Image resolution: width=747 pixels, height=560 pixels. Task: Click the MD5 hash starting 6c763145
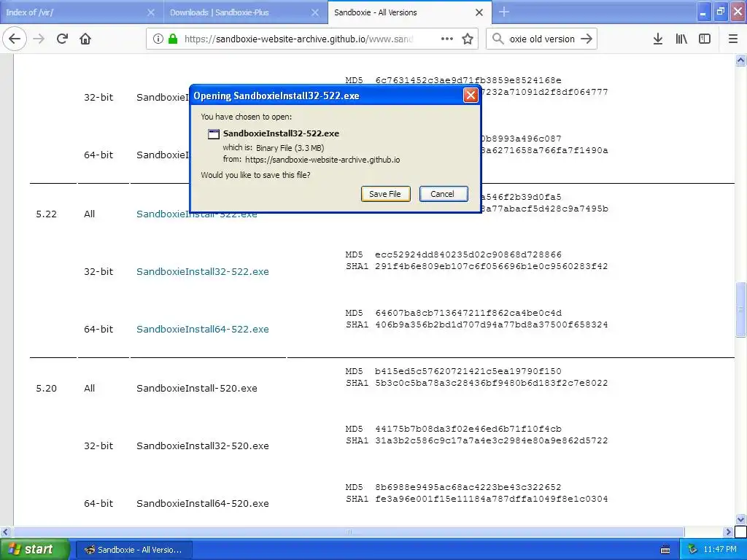click(468, 80)
